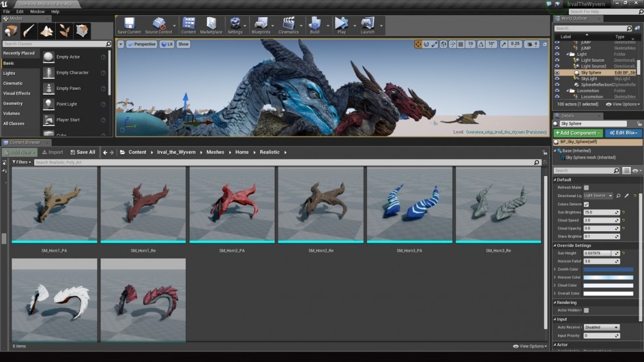Open Auto Receive Input Disabled dropdown

[601, 327]
